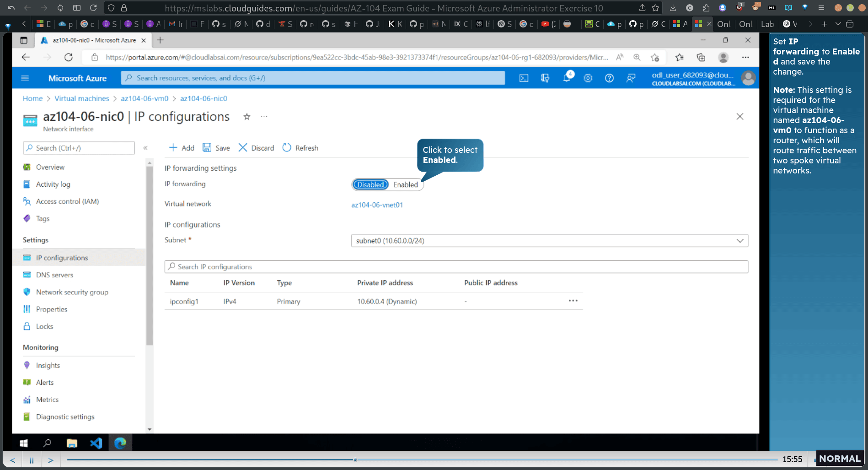Open Overview in the resource menu
Viewport: 868px width, 470px height.
click(x=50, y=167)
